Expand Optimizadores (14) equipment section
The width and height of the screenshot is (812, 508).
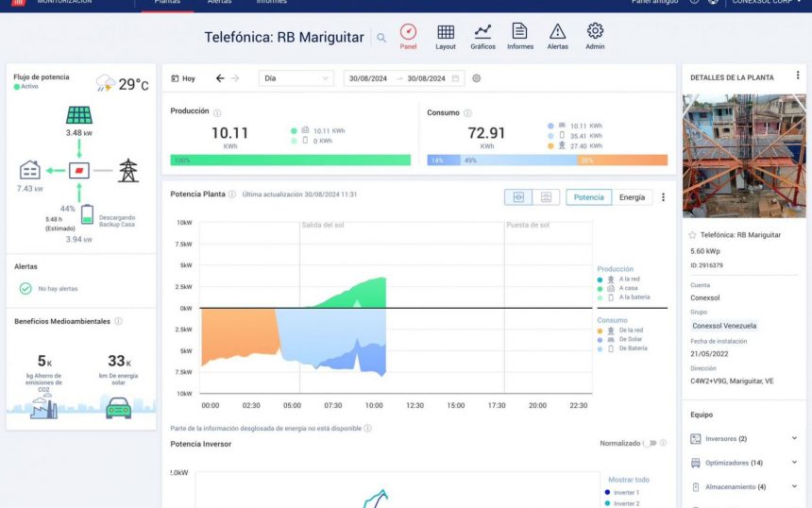click(x=744, y=463)
